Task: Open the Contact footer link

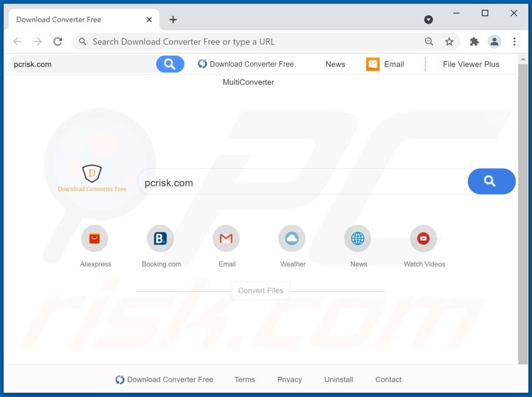Action: coord(388,380)
